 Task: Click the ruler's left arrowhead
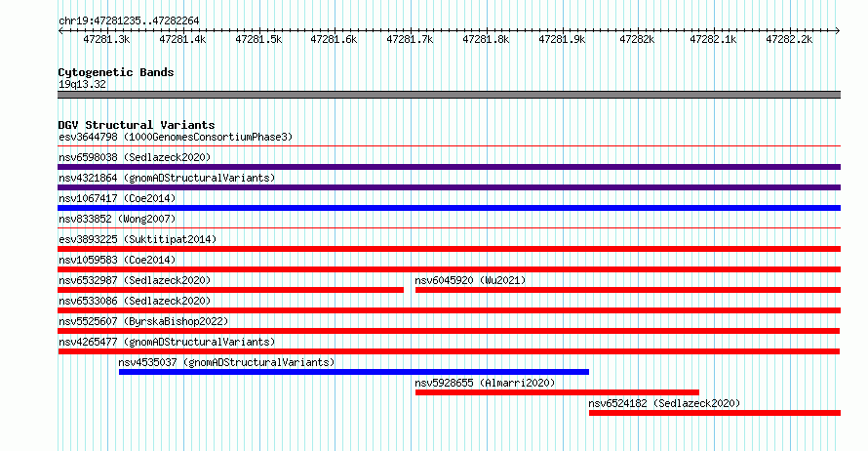(60, 31)
